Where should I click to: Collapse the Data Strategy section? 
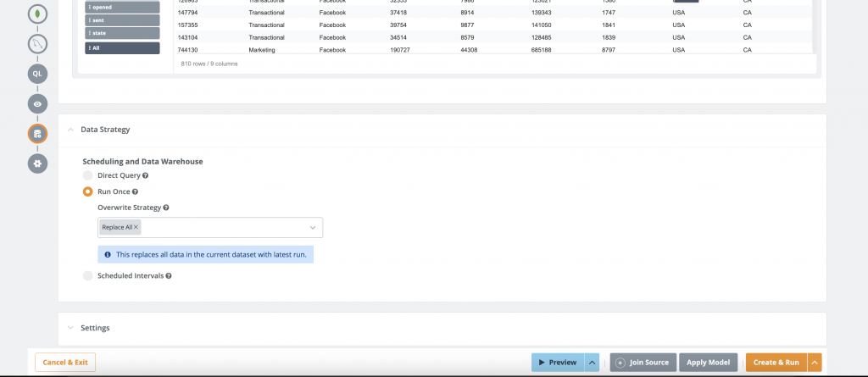tap(70, 130)
